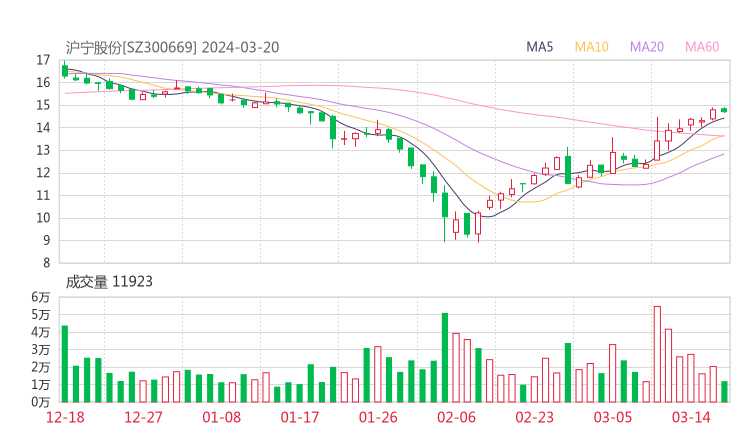The width and height of the screenshot is (740, 440).
Task: Click the price axis value 16
Action: [x=43, y=83]
